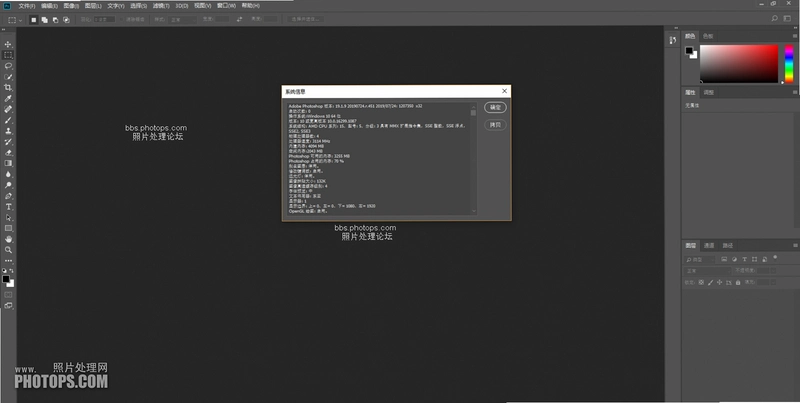The height and width of the screenshot is (403, 800).
Task: Select the Rectangular Marquee tool in toolbox
Action: point(8,55)
